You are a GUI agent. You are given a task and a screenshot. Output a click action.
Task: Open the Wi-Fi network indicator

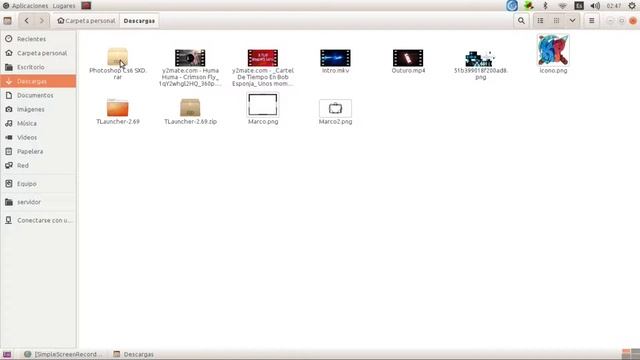coord(562,6)
